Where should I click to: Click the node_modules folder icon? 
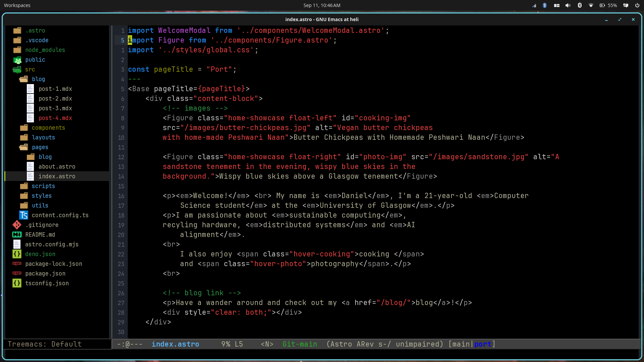[17, 50]
